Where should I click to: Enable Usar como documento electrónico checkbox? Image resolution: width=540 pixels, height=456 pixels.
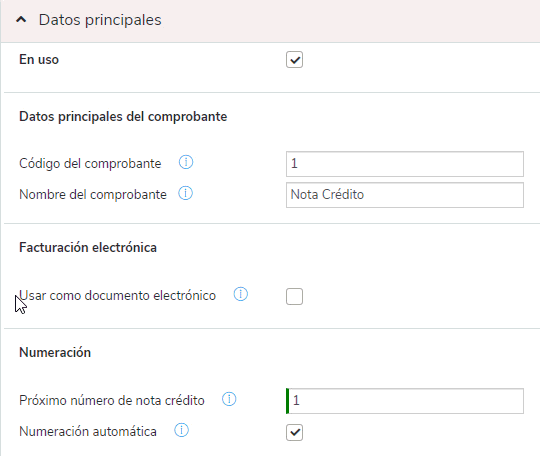click(x=294, y=297)
